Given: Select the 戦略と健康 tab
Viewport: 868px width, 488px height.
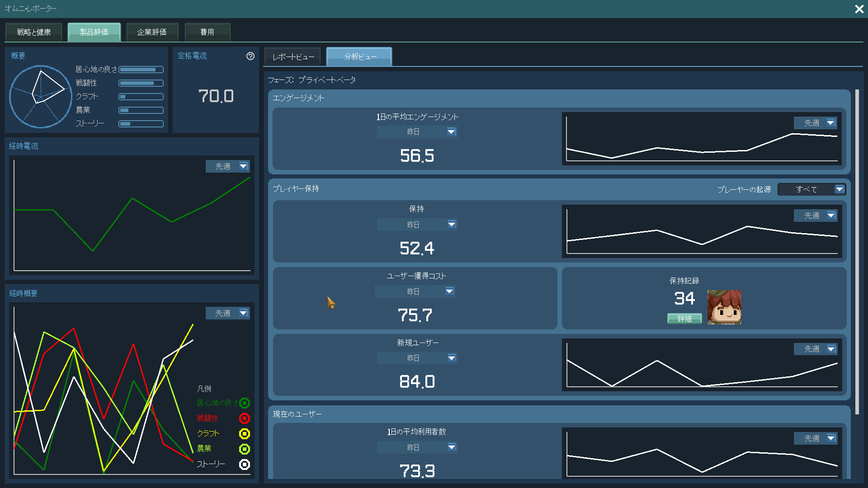Looking at the screenshot, I should coord(33,32).
